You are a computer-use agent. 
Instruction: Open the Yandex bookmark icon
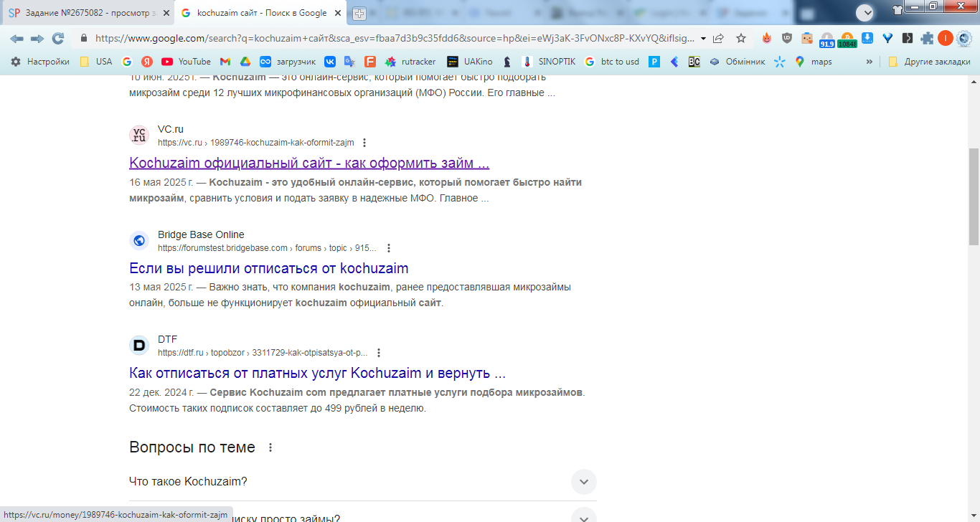click(146, 62)
